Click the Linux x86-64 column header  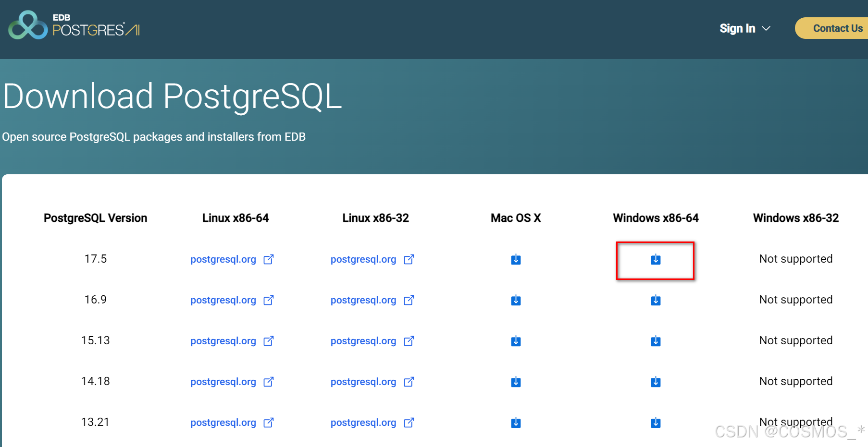(x=236, y=218)
